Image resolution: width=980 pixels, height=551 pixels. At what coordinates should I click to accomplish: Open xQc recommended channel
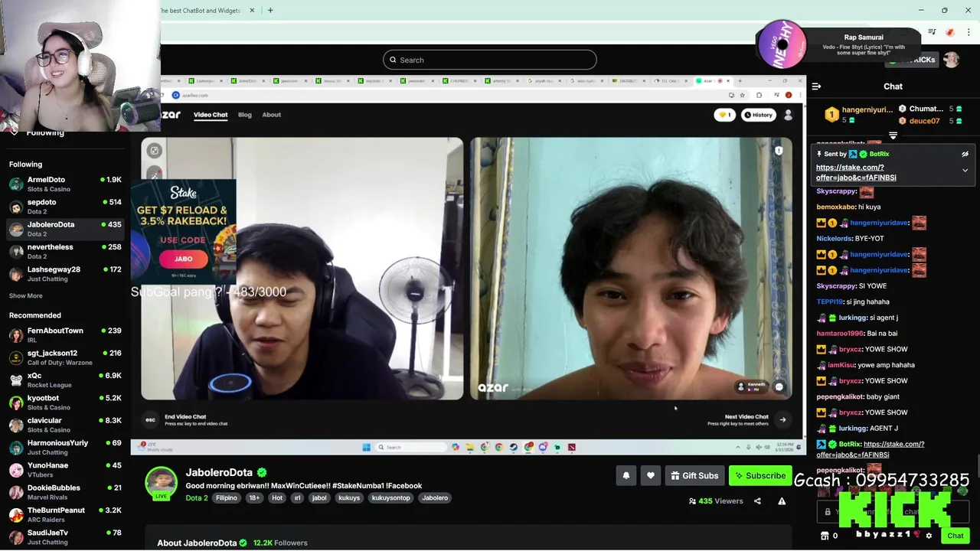[65, 380]
